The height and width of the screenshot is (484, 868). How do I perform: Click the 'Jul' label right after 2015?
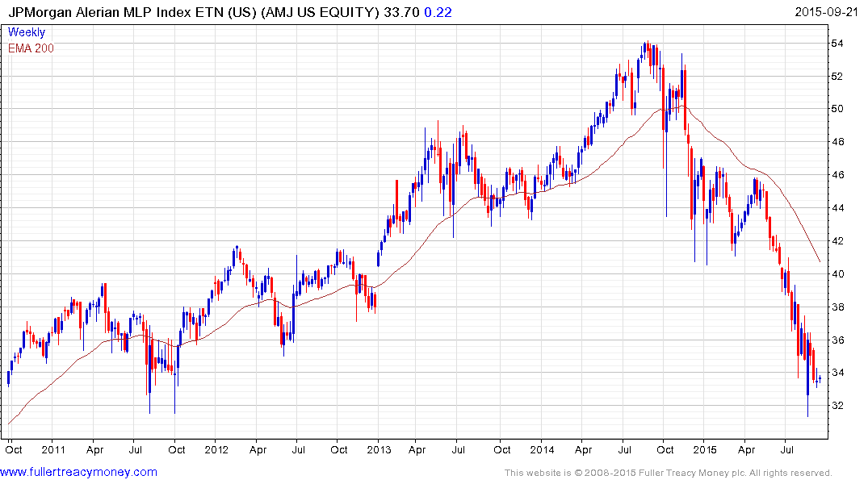pyautogui.click(x=786, y=449)
